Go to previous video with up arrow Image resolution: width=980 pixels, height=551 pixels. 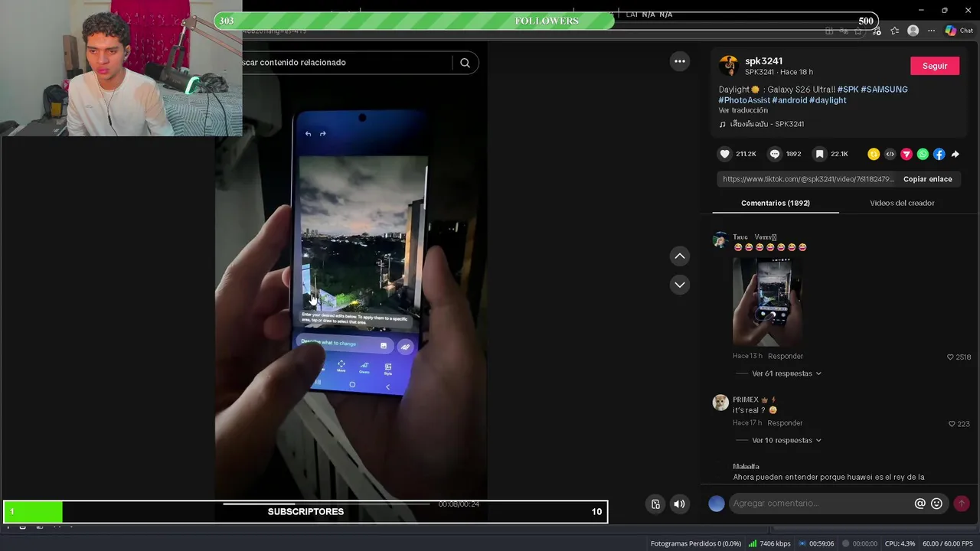click(x=680, y=256)
